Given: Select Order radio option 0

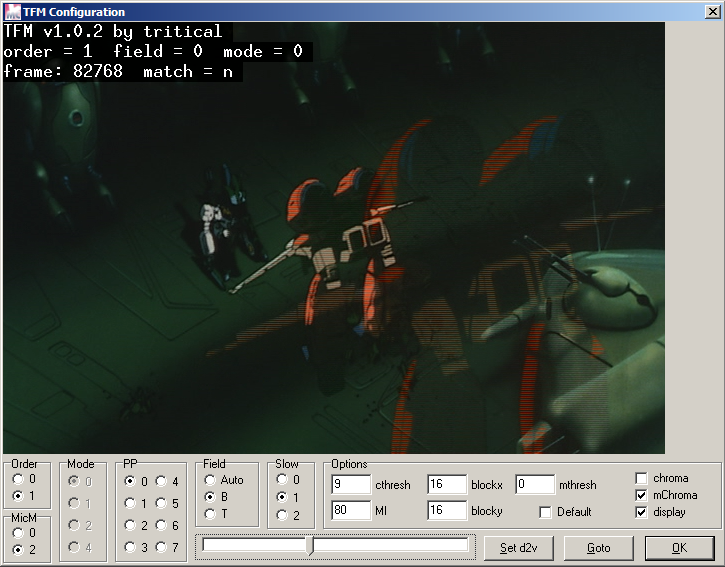Looking at the screenshot, I should [18, 479].
